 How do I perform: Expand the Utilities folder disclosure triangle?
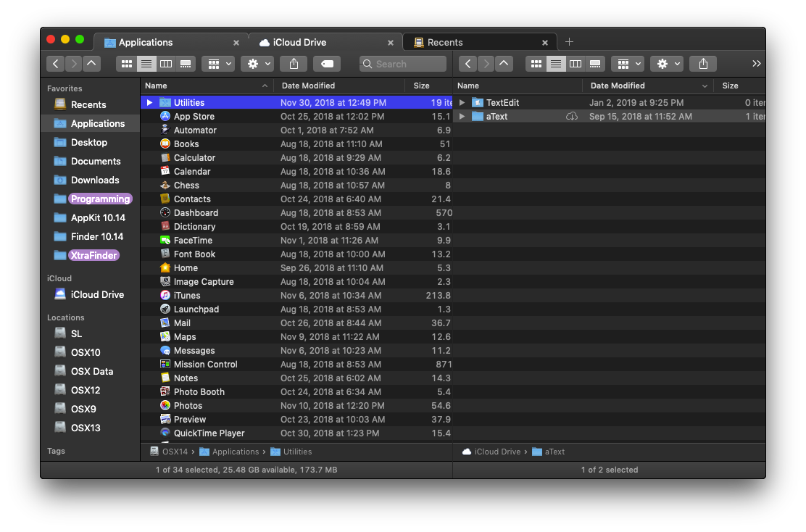(x=149, y=103)
